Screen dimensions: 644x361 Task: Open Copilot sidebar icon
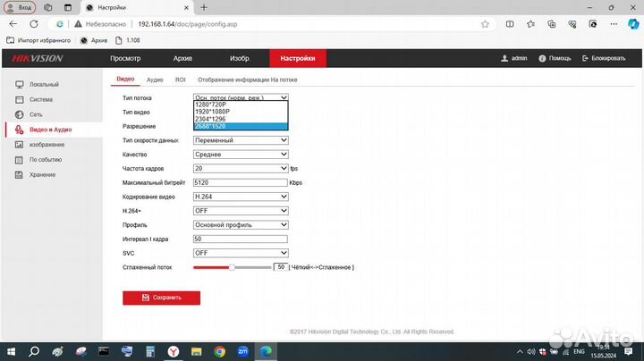(x=633, y=24)
